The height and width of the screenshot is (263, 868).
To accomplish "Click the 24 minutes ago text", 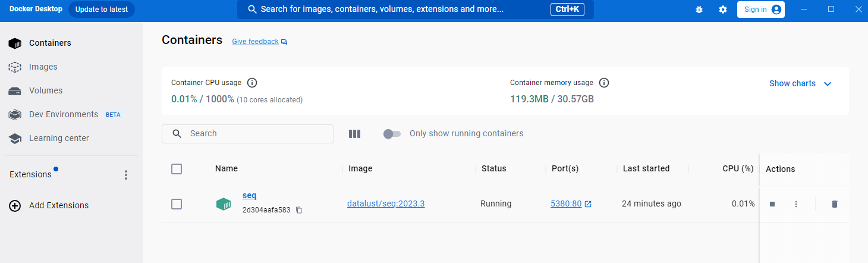I will (x=652, y=203).
